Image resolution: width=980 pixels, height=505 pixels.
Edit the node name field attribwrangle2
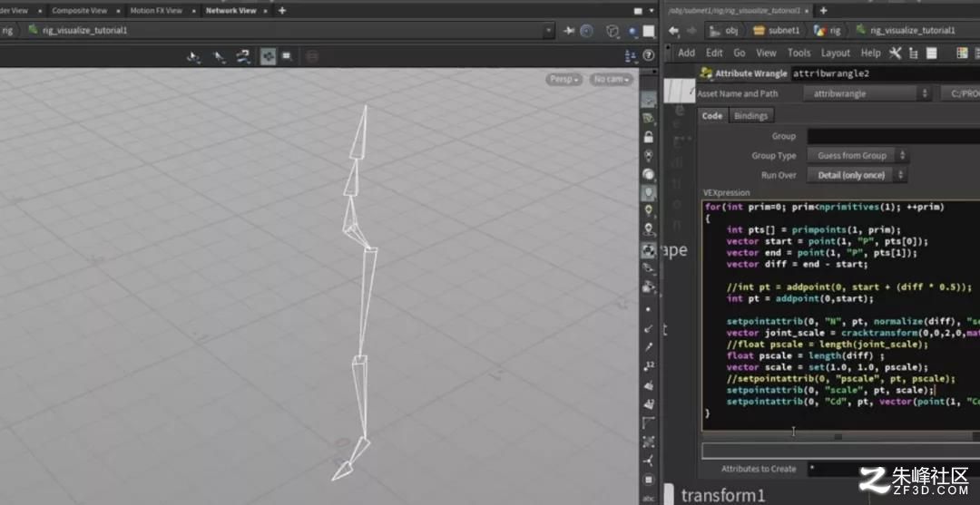point(885,73)
